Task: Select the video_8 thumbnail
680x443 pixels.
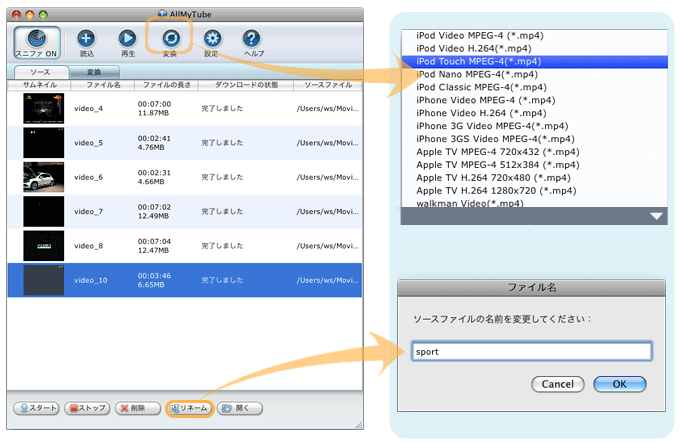Action: pos(43,246)
